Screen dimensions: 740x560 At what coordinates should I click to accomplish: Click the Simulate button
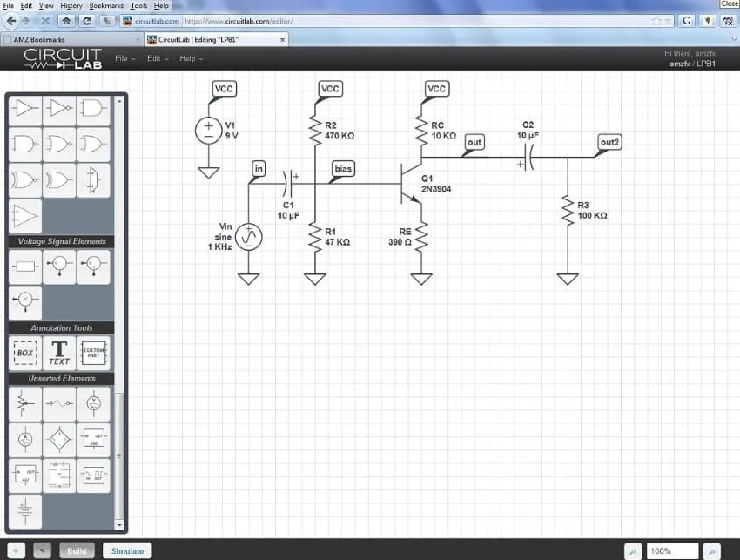click(x=126, y=550)
